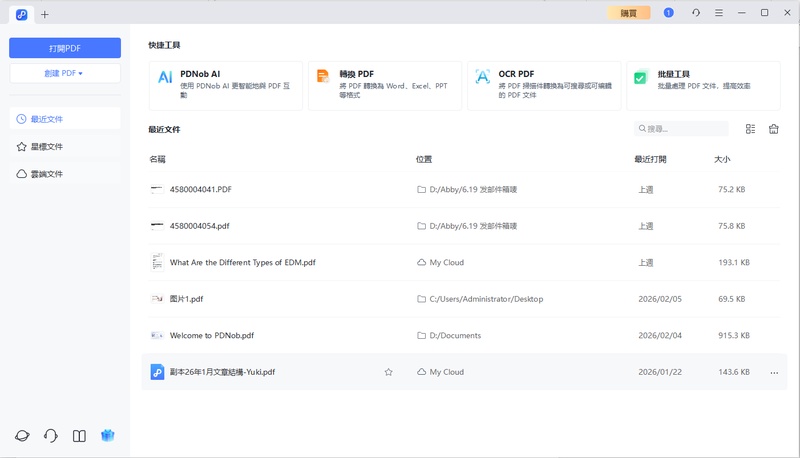Image resolution: width=800 pixels, height=458 pixels.
Task: Open the 批量工具 quick tool card
Action: (x=703, y=86)
